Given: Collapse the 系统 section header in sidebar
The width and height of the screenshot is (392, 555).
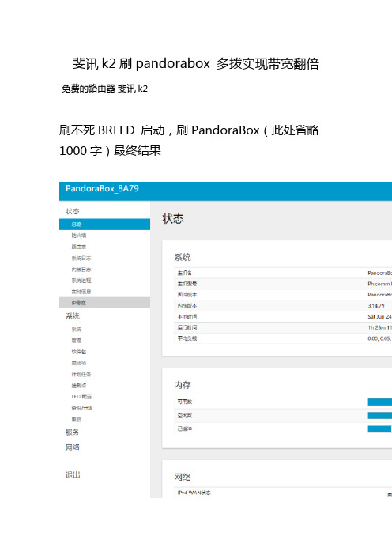Looking at the screenshot, I should [x=72, y=315].
